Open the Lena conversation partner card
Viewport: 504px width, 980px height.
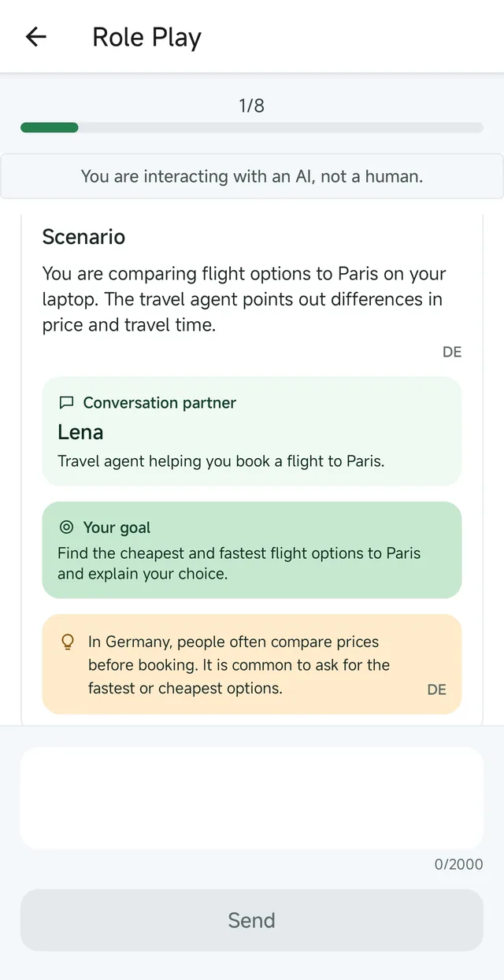(x=252, y=431)
